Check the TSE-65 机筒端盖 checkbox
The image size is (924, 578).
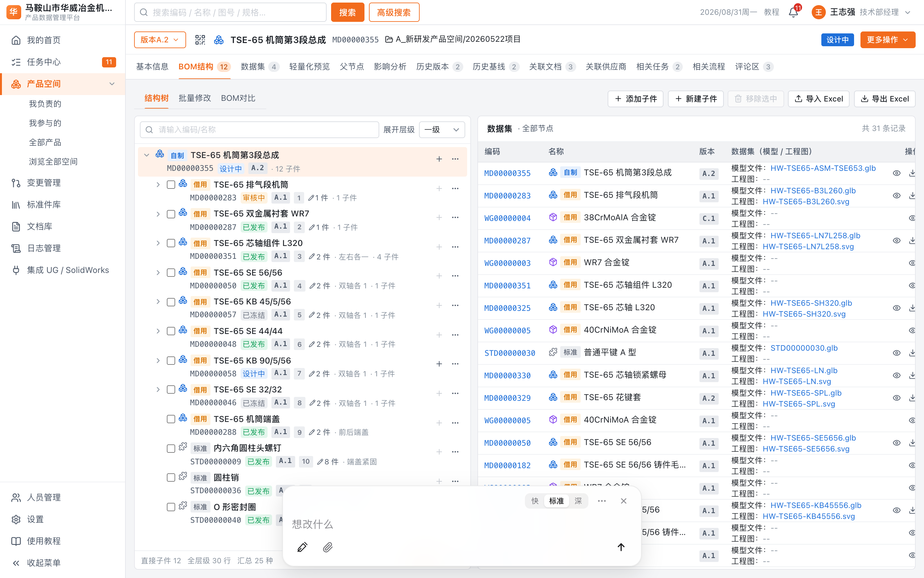pyautogui.click(x=171, y=419)
